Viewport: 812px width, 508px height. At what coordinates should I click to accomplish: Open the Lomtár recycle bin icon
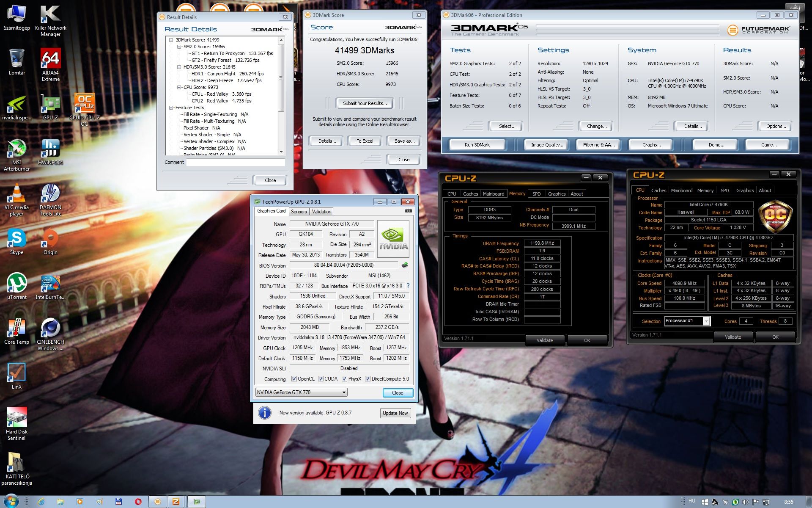[17, 62]
